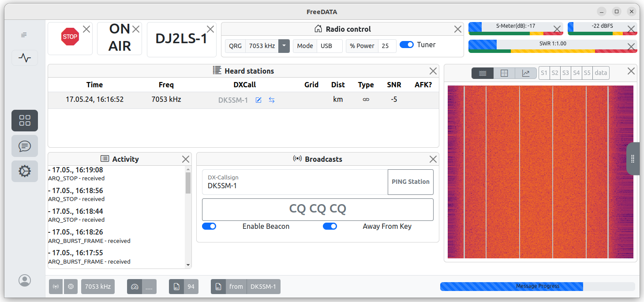
Task: Close the Radio control panel
Action: click(458, 29)
